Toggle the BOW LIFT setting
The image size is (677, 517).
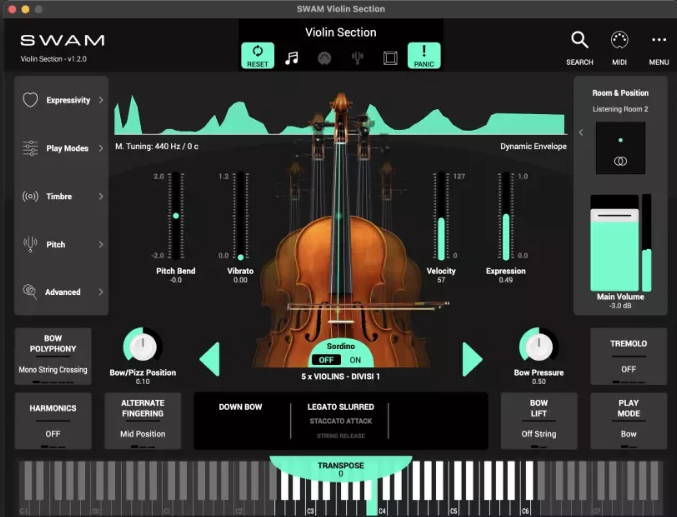click(539, 421)
